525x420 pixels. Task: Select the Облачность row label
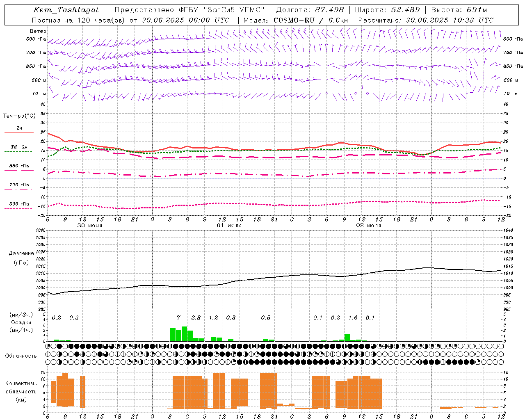tap(21, 356)
